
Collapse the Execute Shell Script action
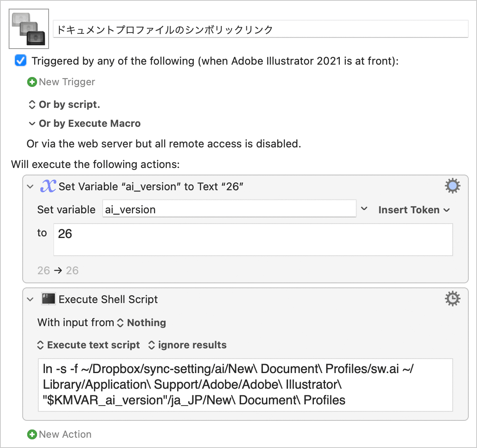30,299
